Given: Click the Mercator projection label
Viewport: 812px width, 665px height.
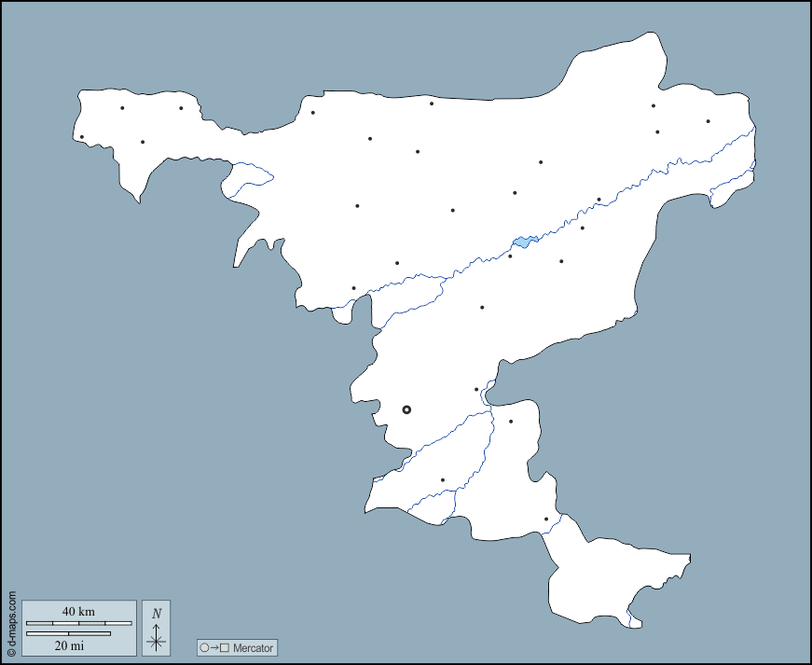Looking at the screenshot, I should tap(253, 648).
